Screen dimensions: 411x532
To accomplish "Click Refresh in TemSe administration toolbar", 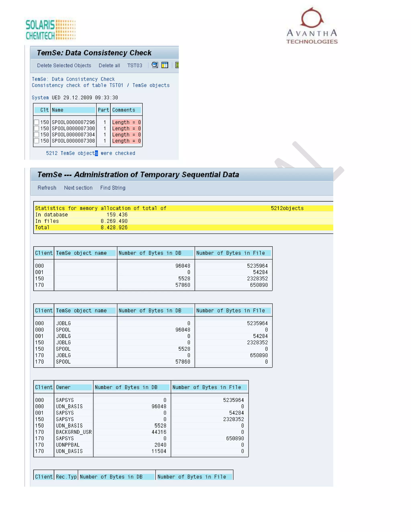I will (x=47, y=188).
